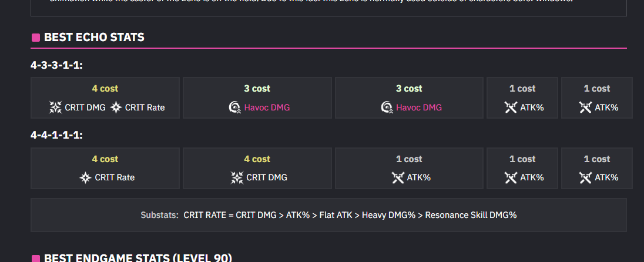This screenshot has width=644, height=262.
Task: Click the second Havoc DMG swirl icon
Action: point(387,108)
